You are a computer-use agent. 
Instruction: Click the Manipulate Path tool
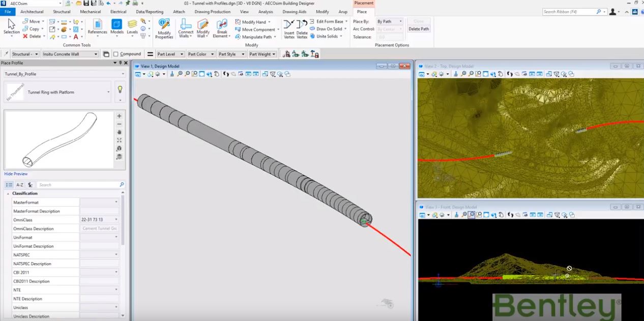255,37
